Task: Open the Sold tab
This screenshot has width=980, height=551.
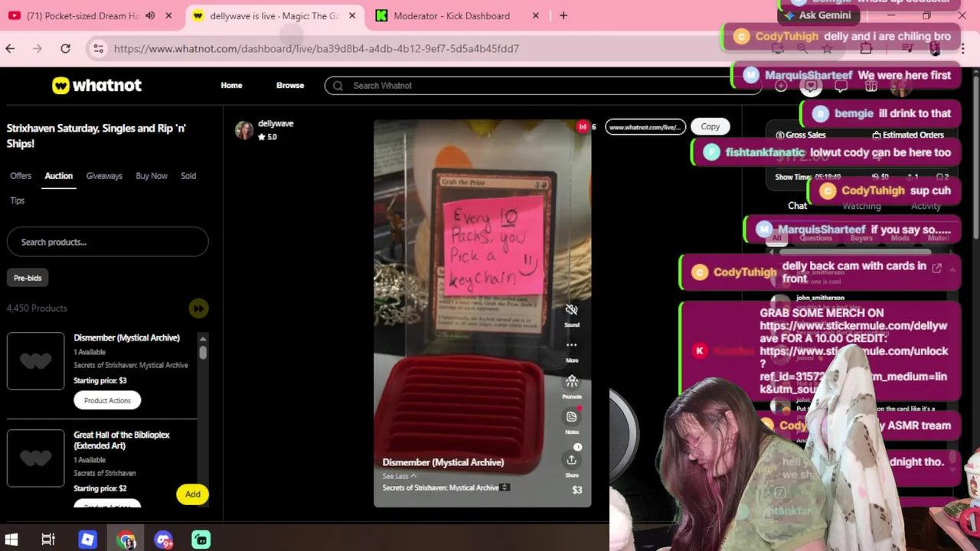Action: (x=188, y=176)
